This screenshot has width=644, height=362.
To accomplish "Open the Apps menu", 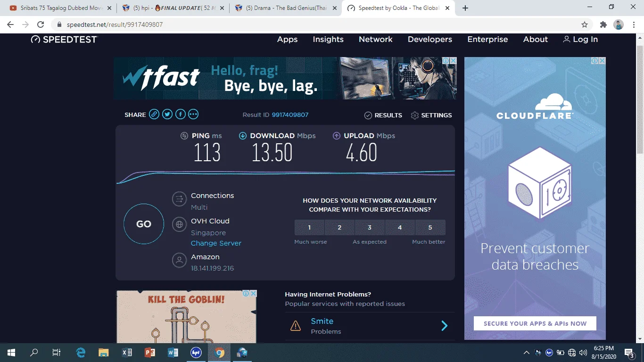I will [x=287, y=40].
